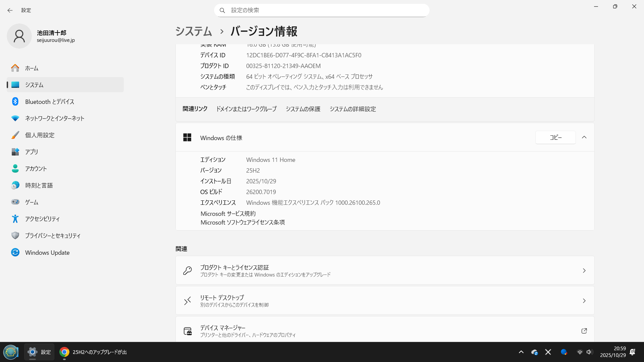644x362 pixels.
Task: Go back with the arrow icon
Action: pos(10,10)
